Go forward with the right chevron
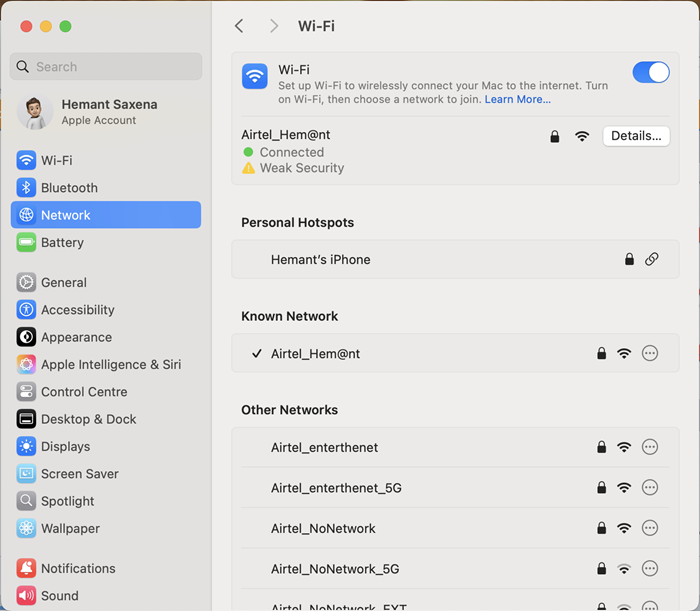The image size is (700, 611). tap(274, 26)
